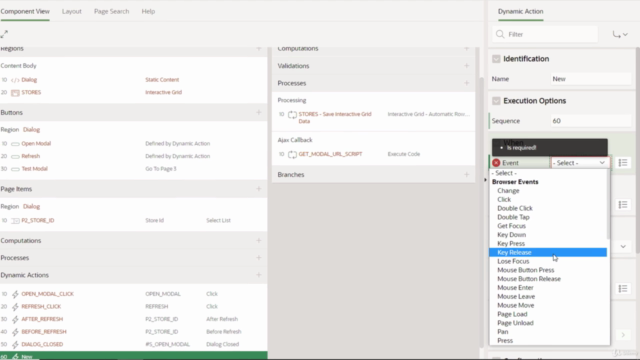Click the STORES interactive grid icon

15,93
